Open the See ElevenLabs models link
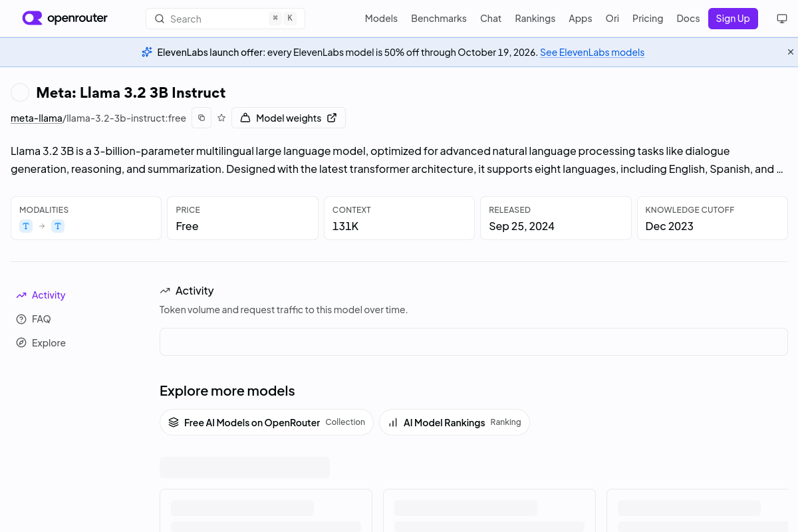Screen dimensions: 798x532 [x=592, y=53]
